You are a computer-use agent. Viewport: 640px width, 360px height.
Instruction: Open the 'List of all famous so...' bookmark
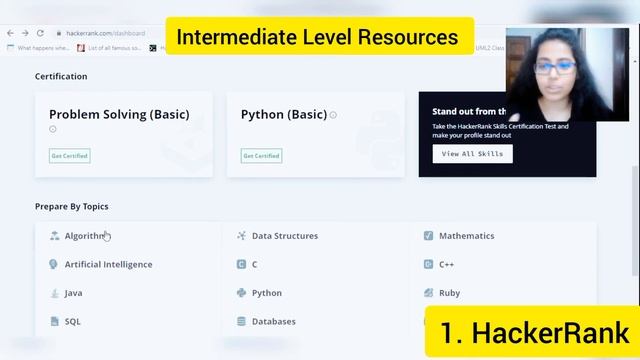[109, 48]
